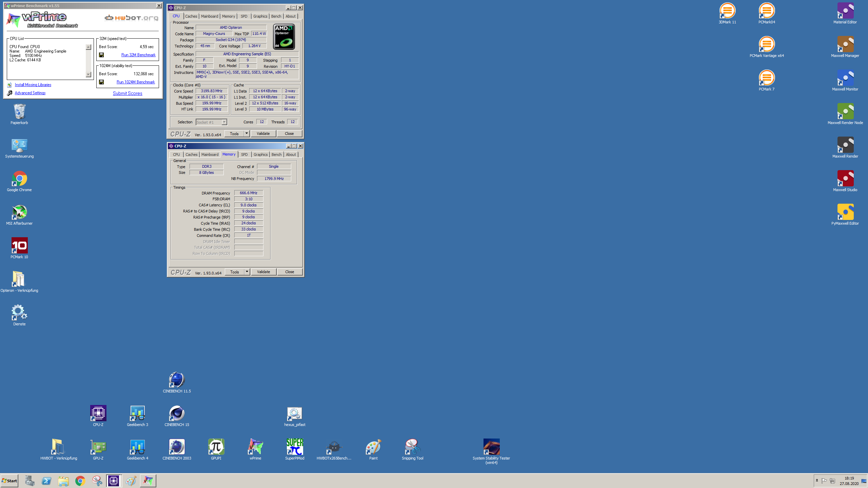Open Mainboard tab in upper CPU-Z
This screenshot has height=488, width=868.
(210, 16)
